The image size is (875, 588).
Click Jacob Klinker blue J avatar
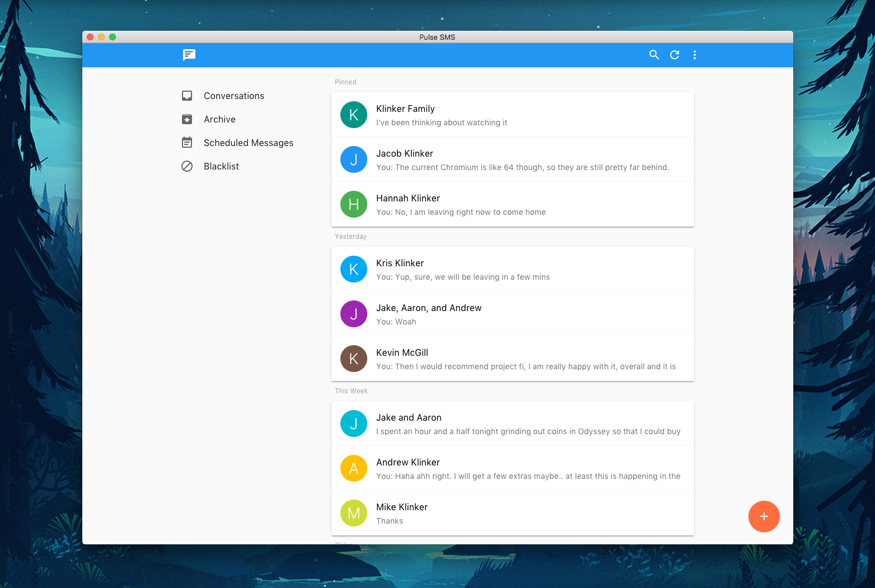point(354,159)
